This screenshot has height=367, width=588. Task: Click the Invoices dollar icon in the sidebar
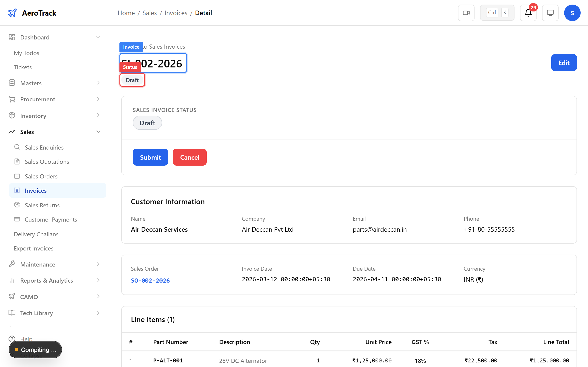(x=17, y=190)
